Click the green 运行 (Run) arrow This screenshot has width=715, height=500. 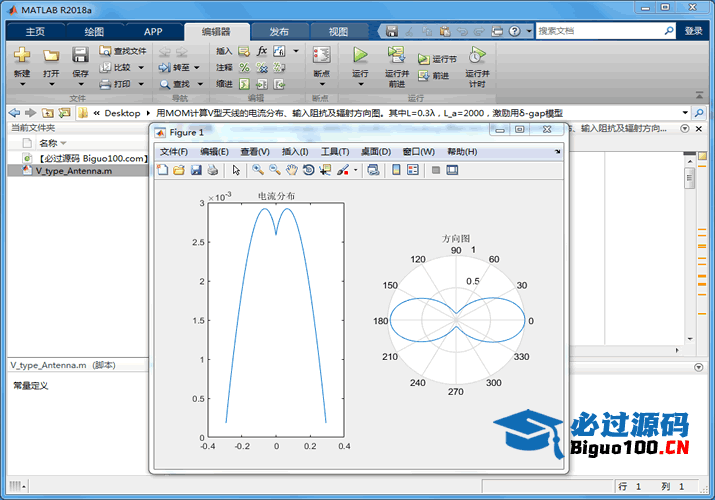coord(360,55)
